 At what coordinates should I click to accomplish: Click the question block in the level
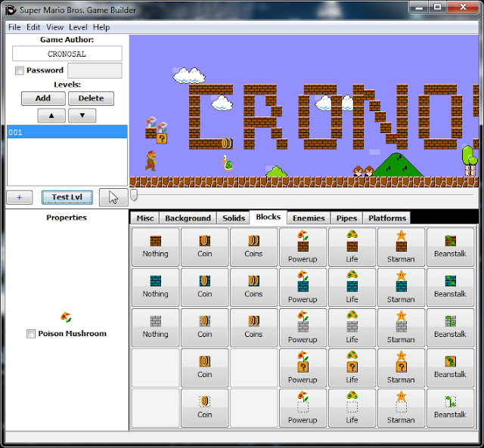162,138
